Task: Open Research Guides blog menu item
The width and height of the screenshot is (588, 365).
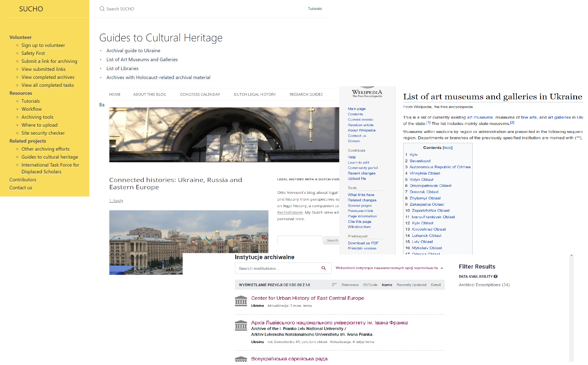Action: click(x=306, y=95)
